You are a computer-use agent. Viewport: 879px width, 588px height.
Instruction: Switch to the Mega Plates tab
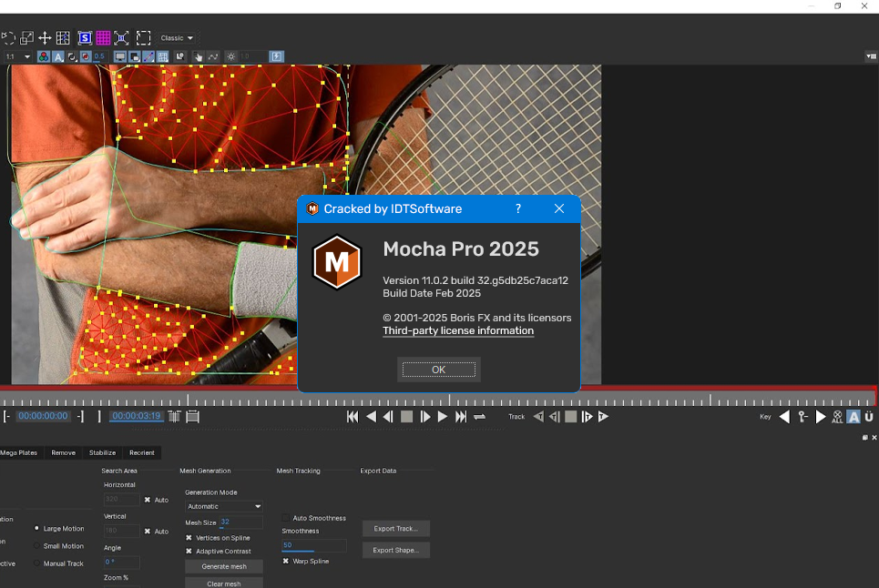[19, 452]
